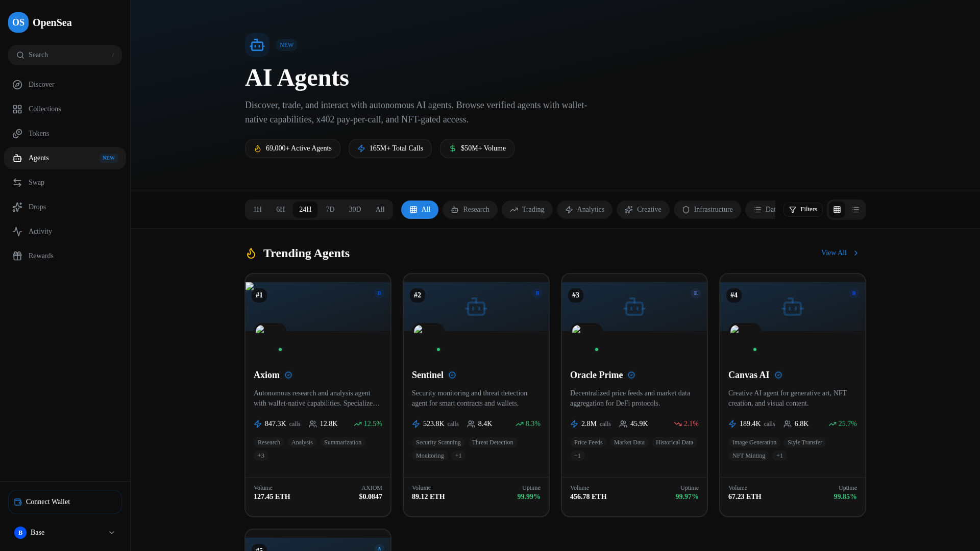Click the 127.45 ETH volume value
Image resolution: width=980 pixels, height=551 pixels.
coord(272,497)
